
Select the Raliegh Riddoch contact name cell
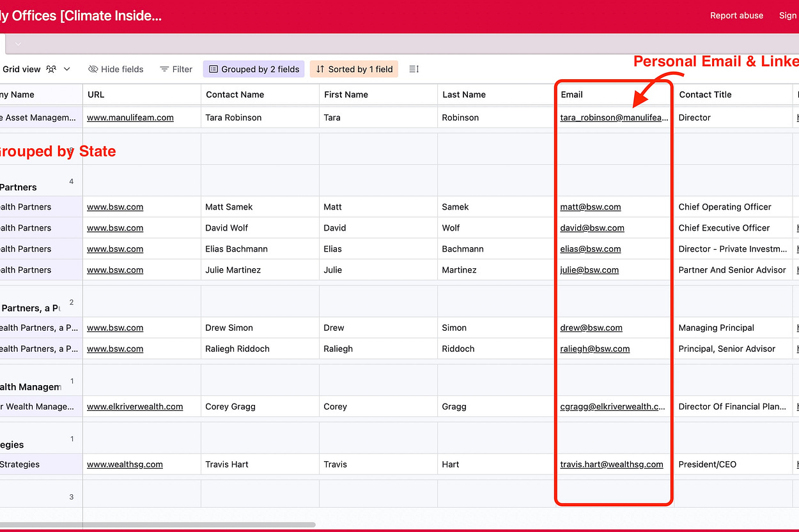coord(260,349)
